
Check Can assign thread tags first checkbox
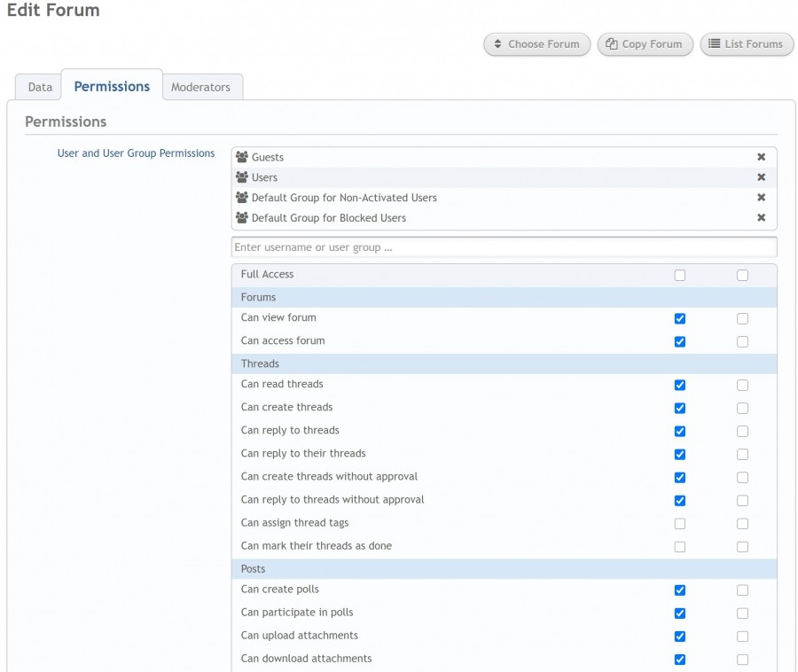(x=679, y=523)
